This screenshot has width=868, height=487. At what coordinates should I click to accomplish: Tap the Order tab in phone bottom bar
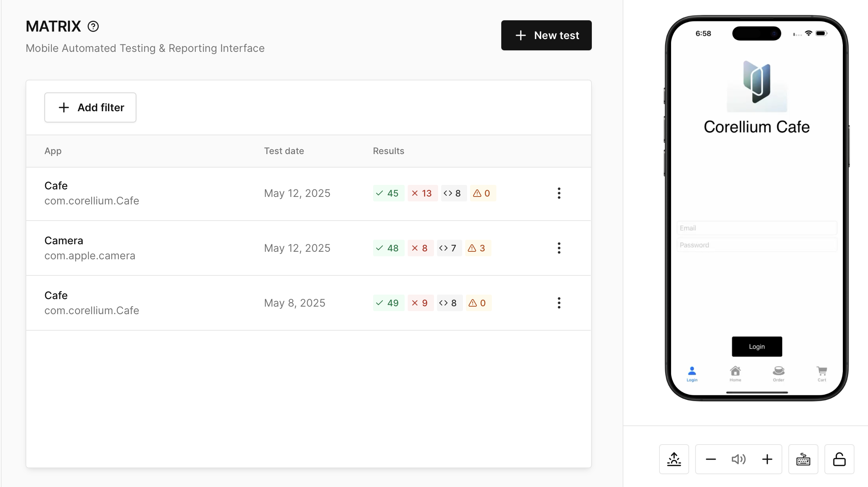[x=779, y=374]
